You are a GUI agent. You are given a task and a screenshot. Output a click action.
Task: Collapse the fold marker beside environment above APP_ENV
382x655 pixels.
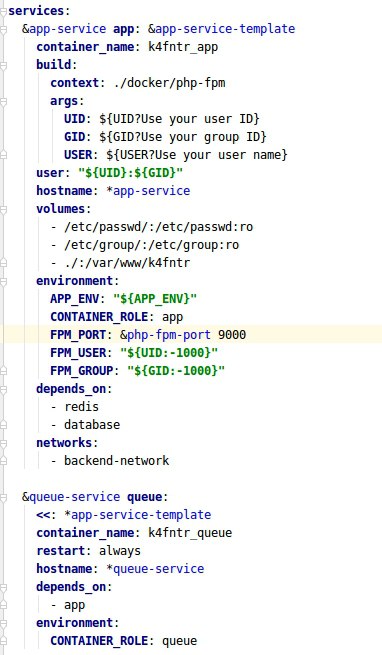[x=3, y=281]
